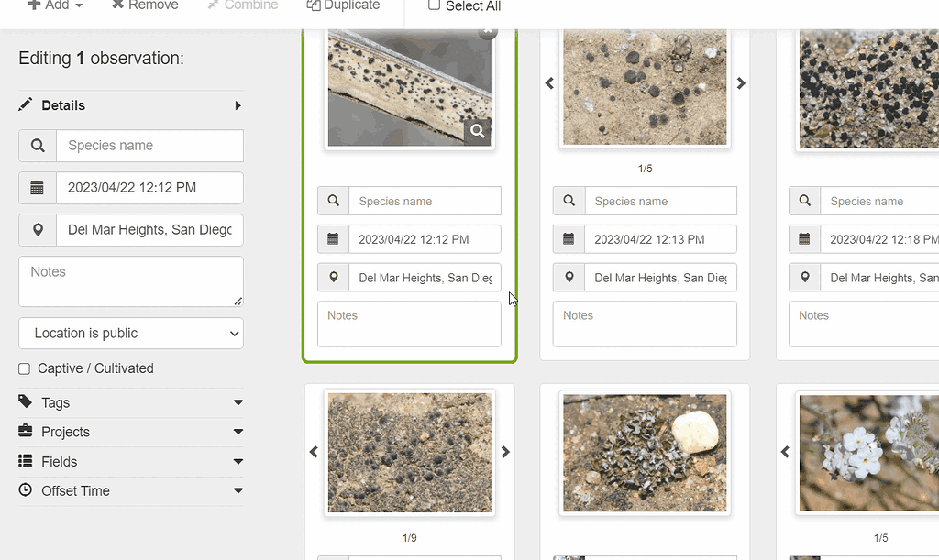Screen dimensions: 939x560
Task: Check the Select All checkbox
Action: coord(434,5)
